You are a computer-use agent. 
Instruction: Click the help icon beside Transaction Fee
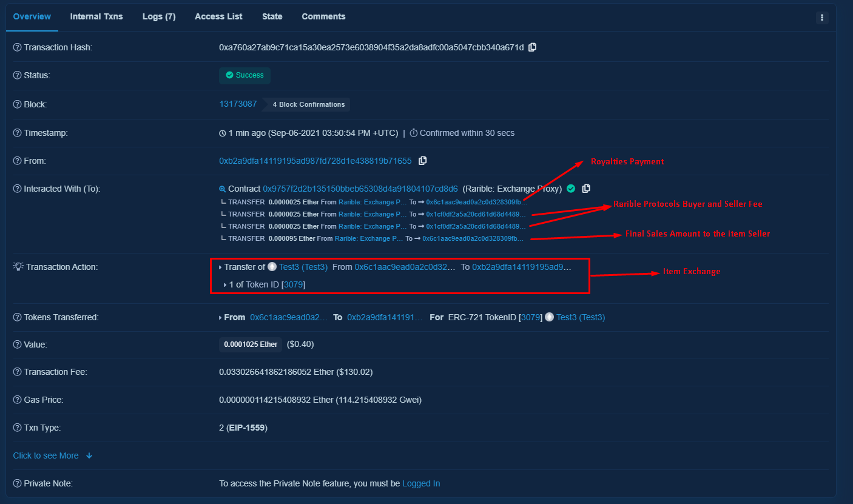click(x=18, y=372)
